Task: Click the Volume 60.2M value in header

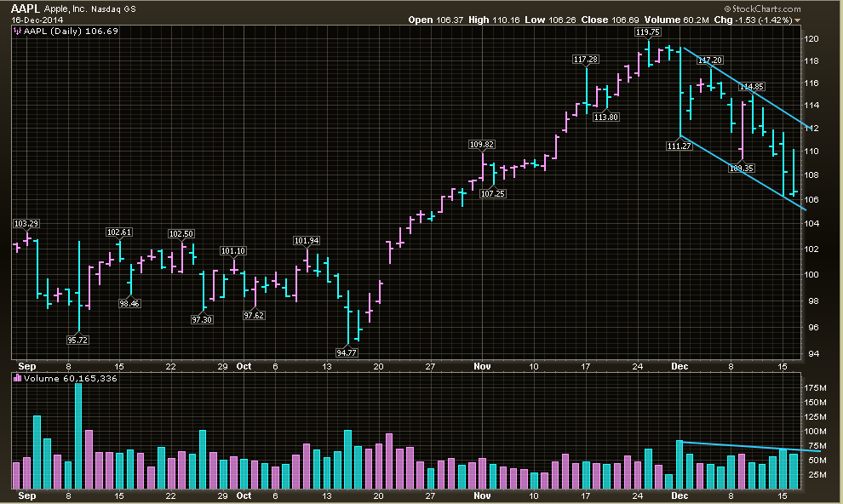Action: tap(677, 20)
